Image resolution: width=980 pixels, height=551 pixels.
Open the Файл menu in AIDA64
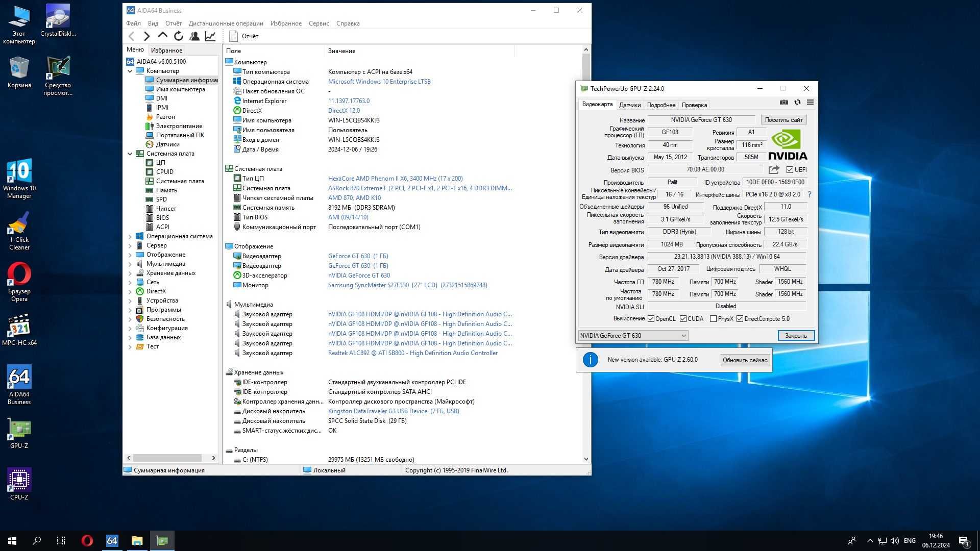click(x=133, y=23)
